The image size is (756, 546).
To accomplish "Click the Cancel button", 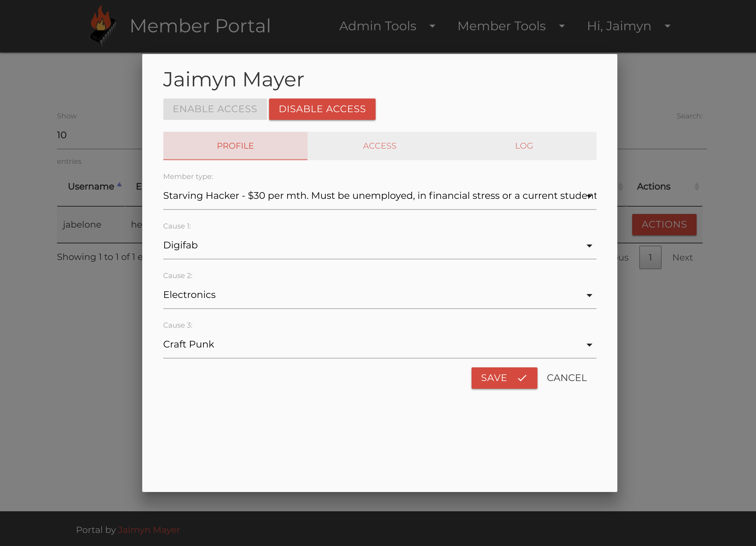I will [566, 378].
